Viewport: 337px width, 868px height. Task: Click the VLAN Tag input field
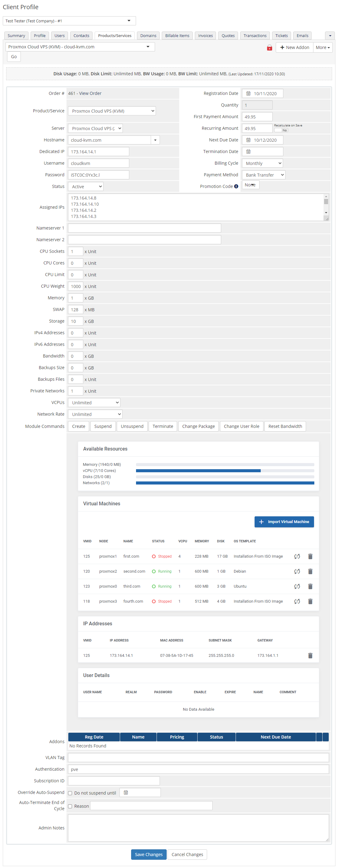pos(198,758)
